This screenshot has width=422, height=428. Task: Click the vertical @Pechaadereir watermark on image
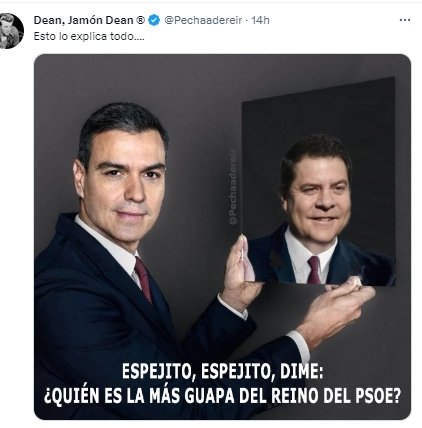pyautogui.click(x=234, y=187)
